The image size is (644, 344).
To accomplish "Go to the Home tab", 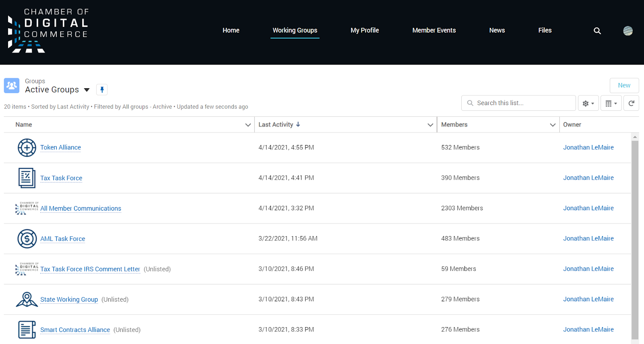I will [231, 30].
